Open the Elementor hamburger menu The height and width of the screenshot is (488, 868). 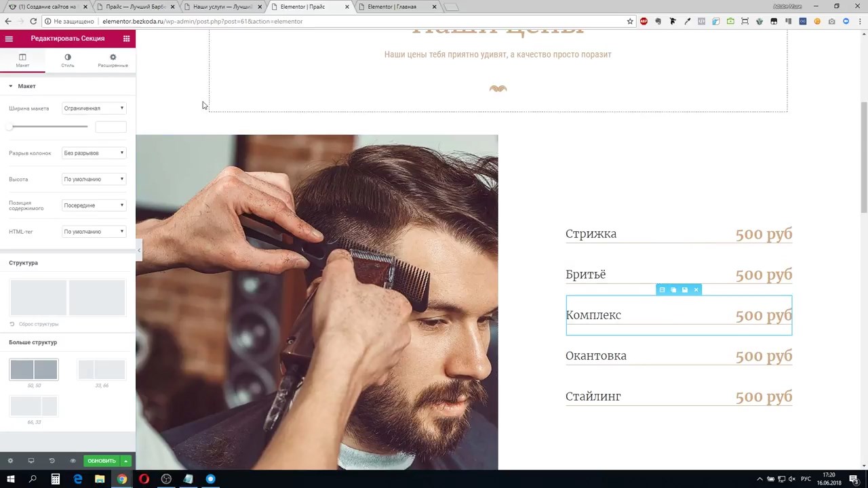pos(9,39)
